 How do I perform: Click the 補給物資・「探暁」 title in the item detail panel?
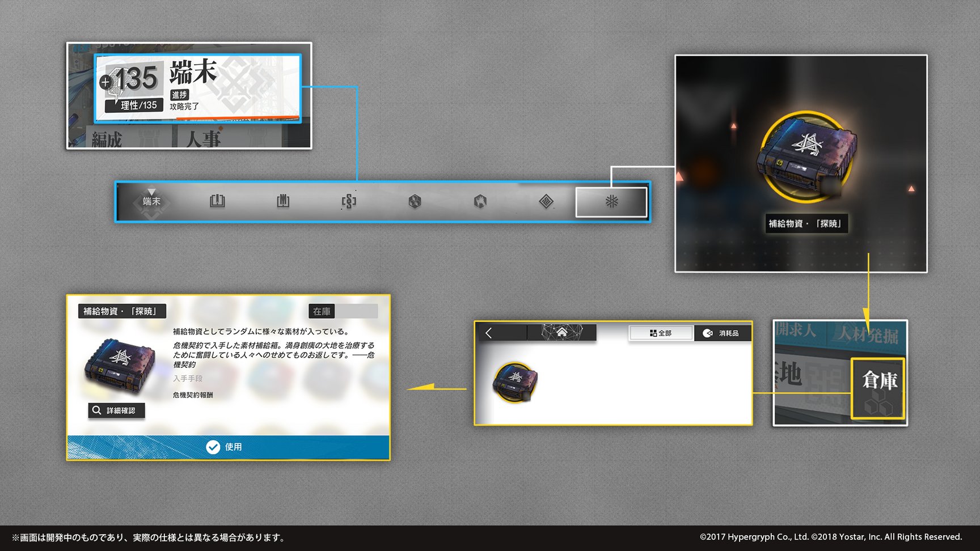click(x=121, y=311)
